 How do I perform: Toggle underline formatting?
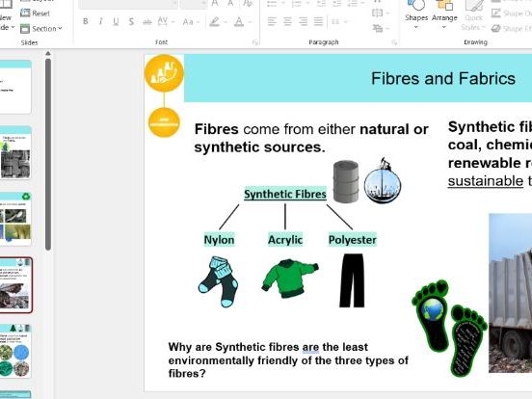(116, 22)
